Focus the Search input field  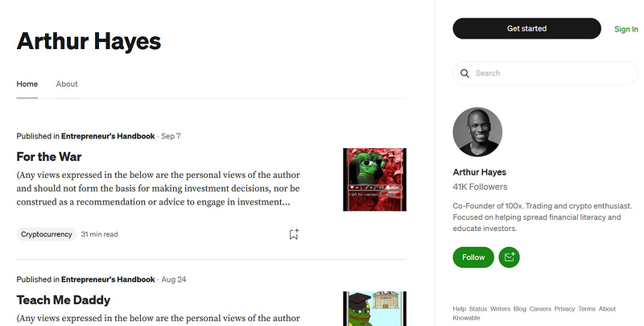(551, 73)
